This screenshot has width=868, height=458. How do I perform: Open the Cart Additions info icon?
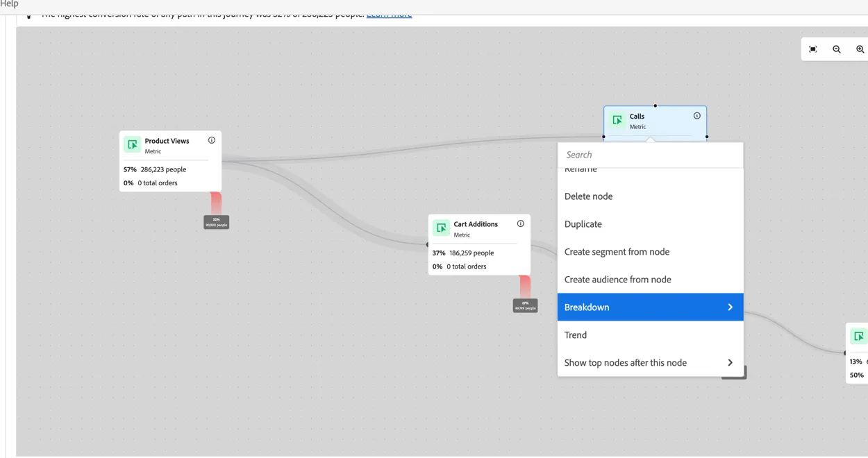(520, 223)
